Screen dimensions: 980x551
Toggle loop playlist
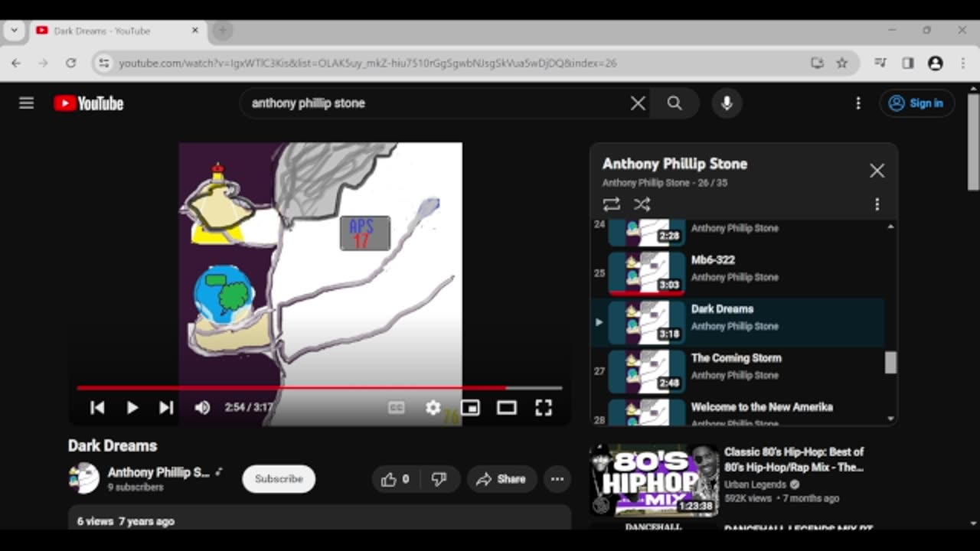(611, 204)
